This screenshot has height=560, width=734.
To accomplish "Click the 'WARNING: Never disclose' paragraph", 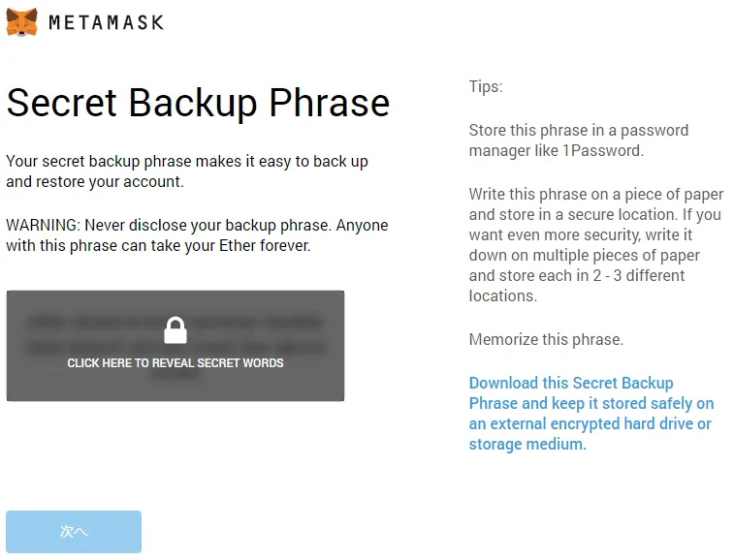I will (197, 234).
